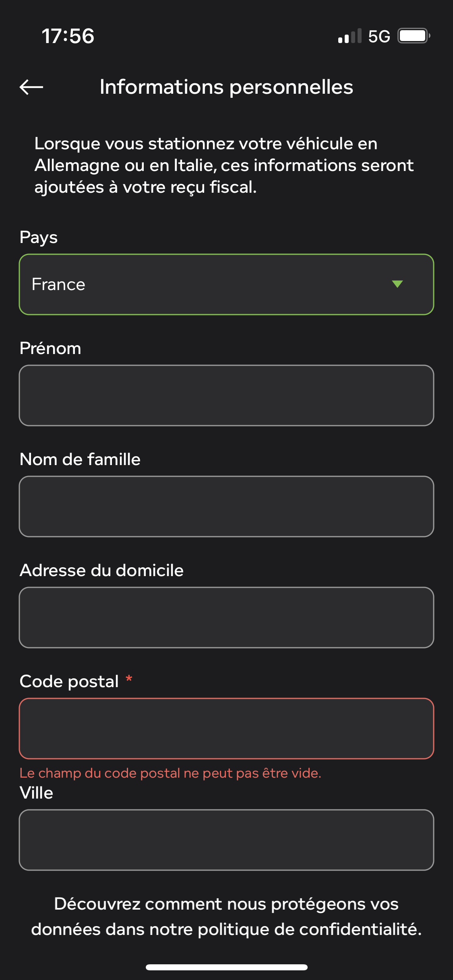Open the Pays country dropdown
453x980 pixels.
pos(226,284)
